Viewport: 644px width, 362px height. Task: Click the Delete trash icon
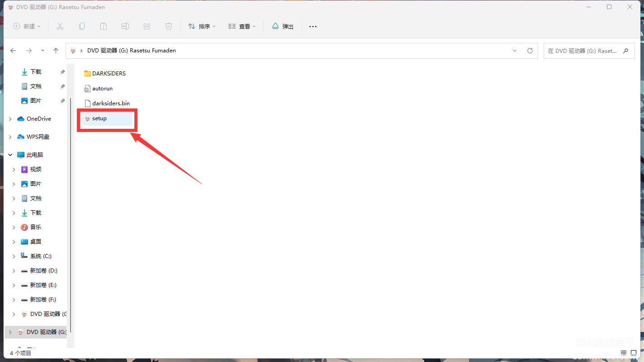click(x=169, y=26)
